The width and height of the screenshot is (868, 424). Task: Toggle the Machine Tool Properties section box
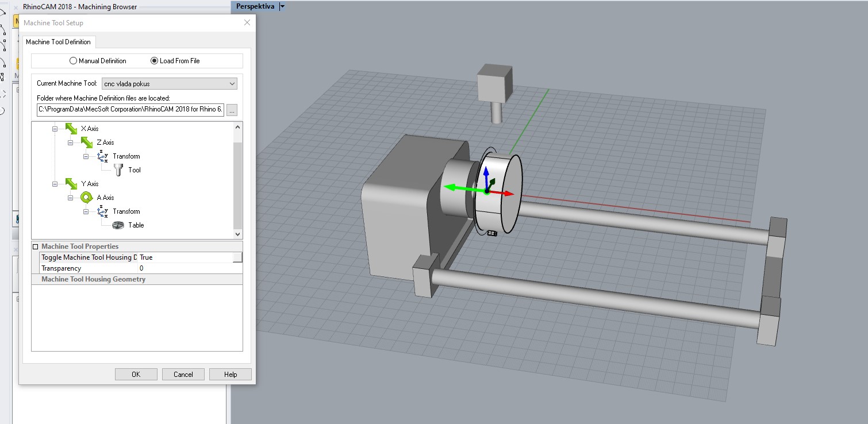(36, 246)
